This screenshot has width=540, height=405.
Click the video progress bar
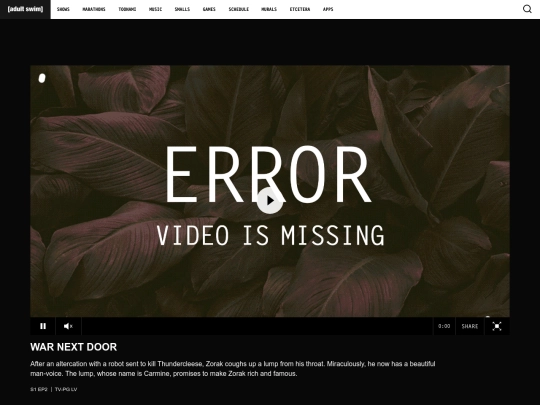point(257,326)
